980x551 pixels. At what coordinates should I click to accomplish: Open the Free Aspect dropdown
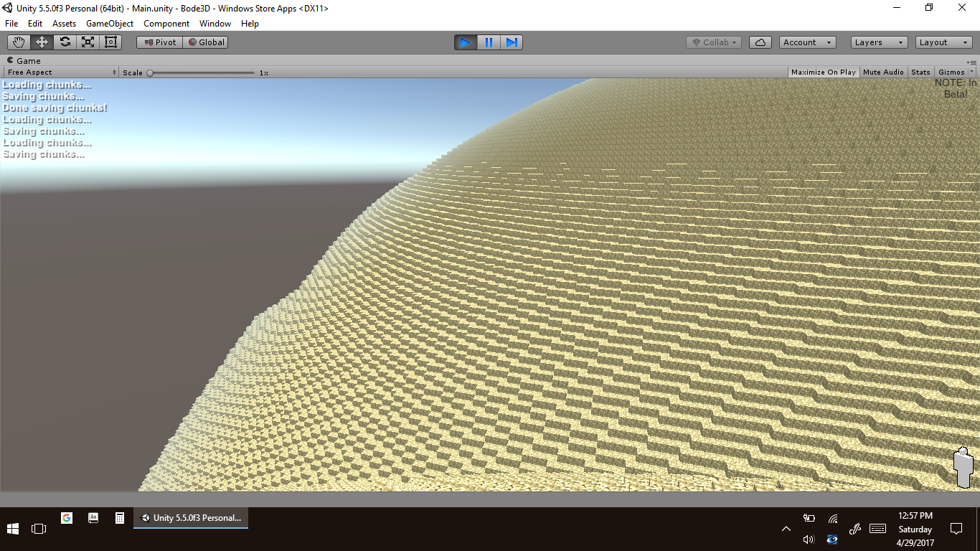[61, 72]
